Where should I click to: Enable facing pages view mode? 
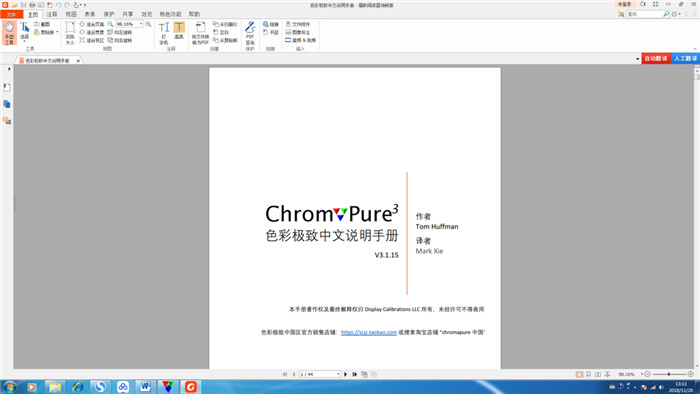598,374
